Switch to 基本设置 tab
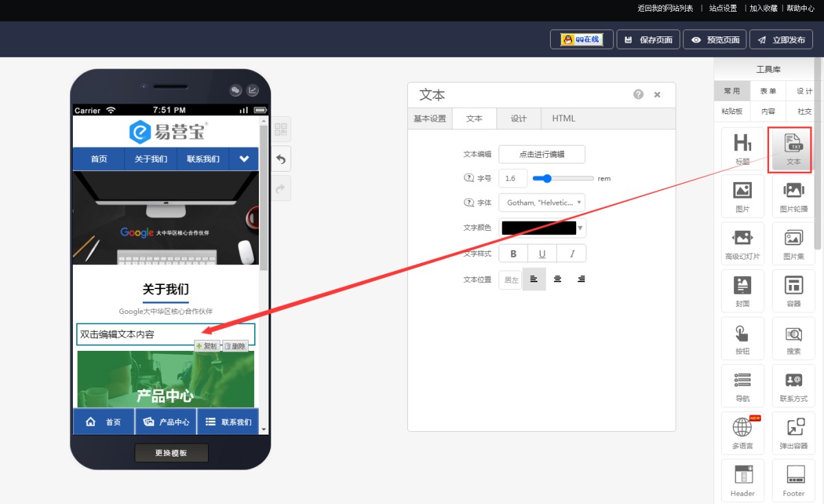824x504 pixels. [x=430, y=118]
